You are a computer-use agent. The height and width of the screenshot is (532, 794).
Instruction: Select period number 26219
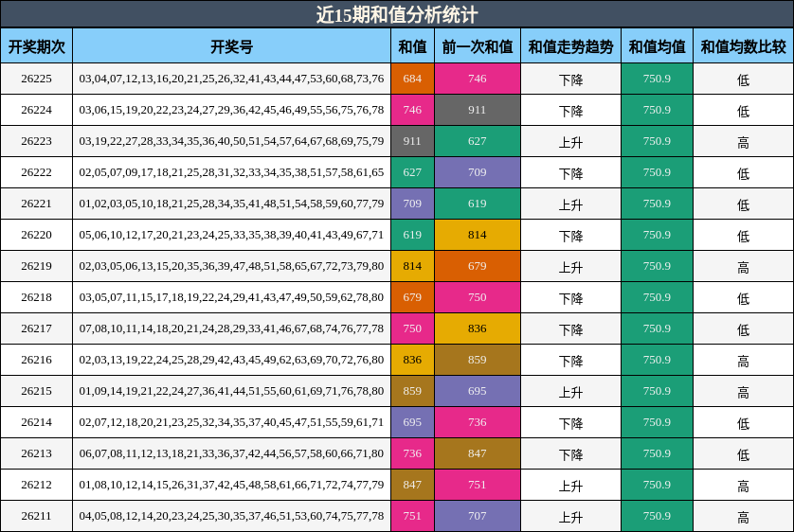36,266
